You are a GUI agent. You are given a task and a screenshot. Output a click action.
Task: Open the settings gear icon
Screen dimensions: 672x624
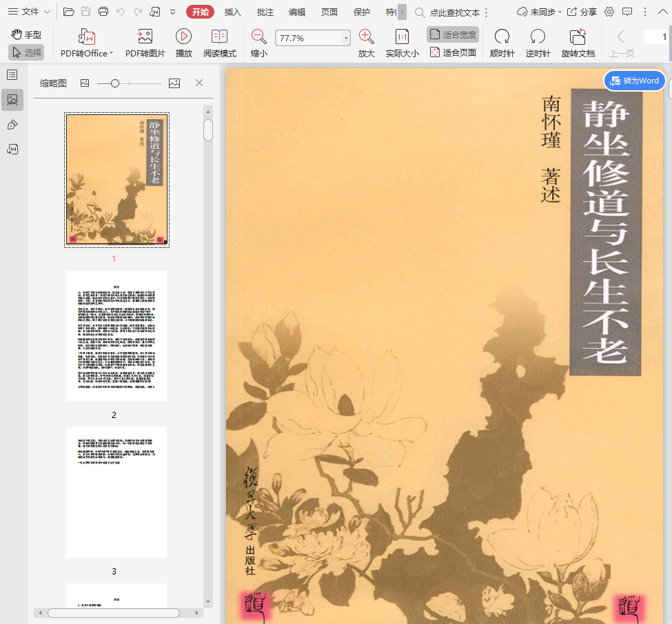[x=609, y=12]
